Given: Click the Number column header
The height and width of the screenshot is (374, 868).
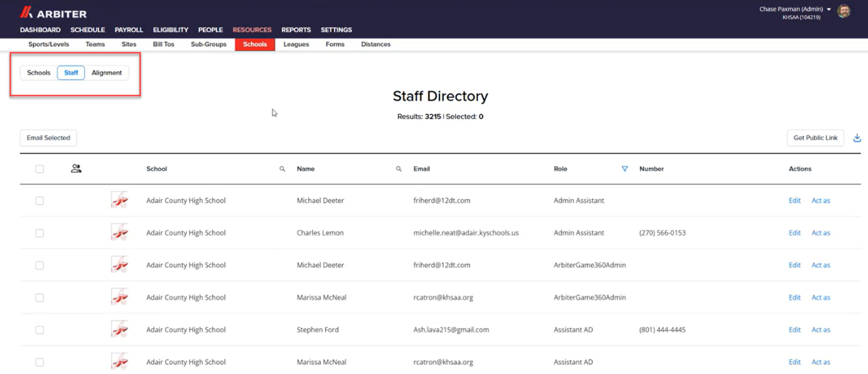Looking at the screenshot, I should click(652, 169).
